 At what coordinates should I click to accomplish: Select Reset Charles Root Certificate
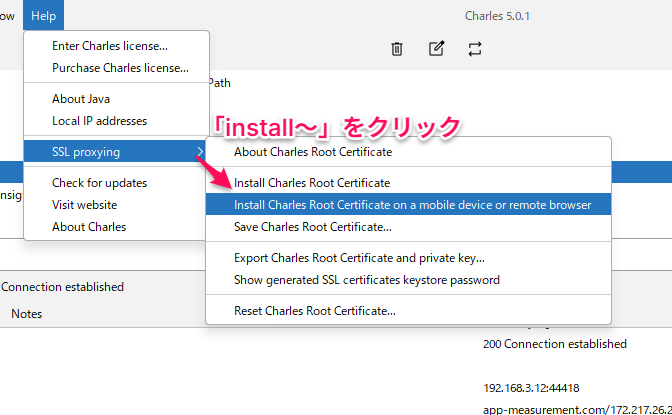pos(408,311)
